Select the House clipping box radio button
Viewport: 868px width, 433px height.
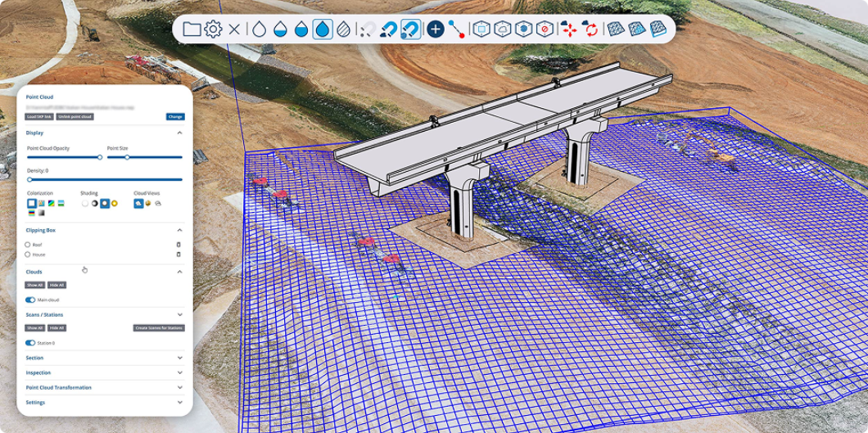28,255
